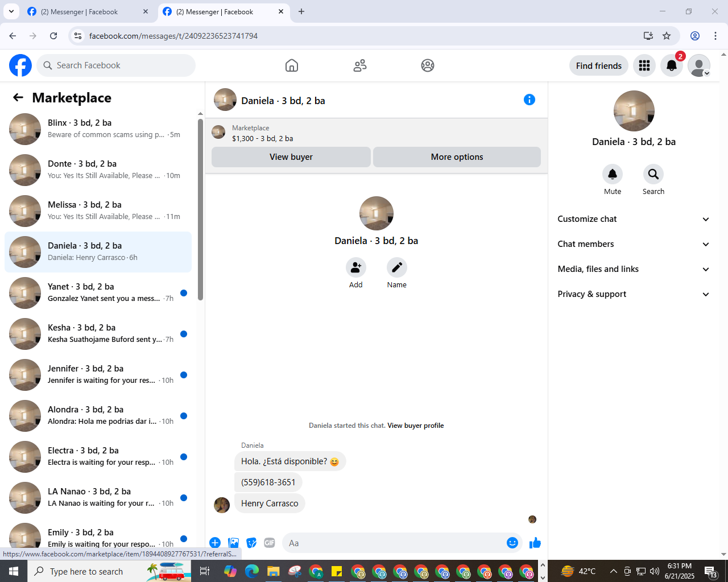Viewport: 728px width, 582px height.
Task: Open Task View on the taskbar
Action: [205, 571]
